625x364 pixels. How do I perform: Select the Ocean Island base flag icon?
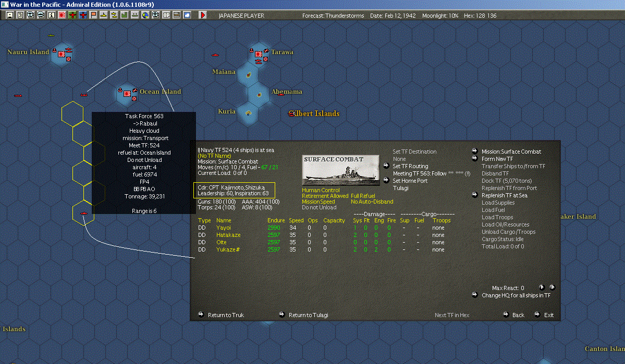[127, 94]
